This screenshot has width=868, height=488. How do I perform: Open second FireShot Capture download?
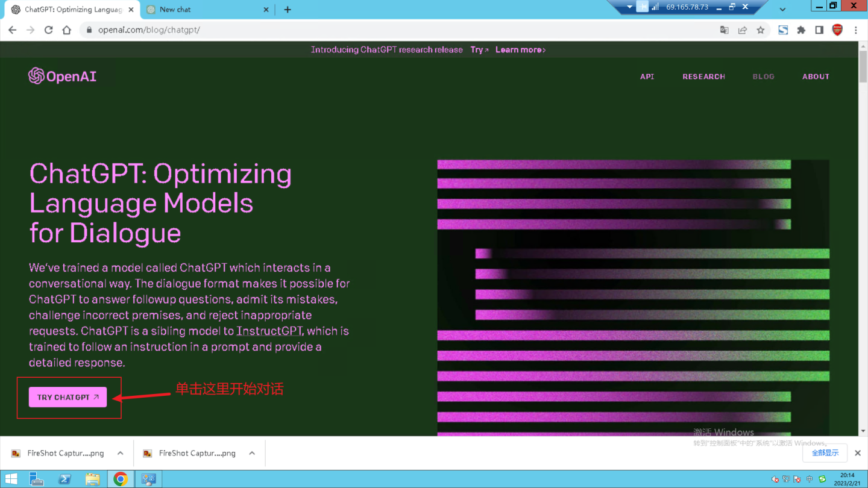[x=190, y=453]
